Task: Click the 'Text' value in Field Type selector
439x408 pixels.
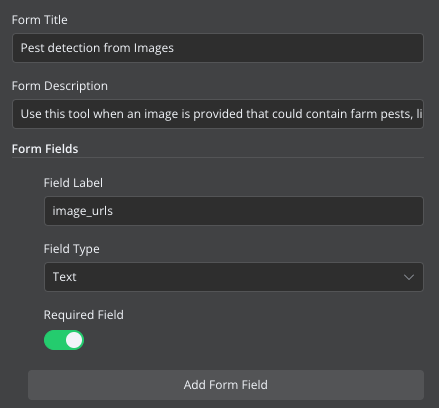Action: 64,277
